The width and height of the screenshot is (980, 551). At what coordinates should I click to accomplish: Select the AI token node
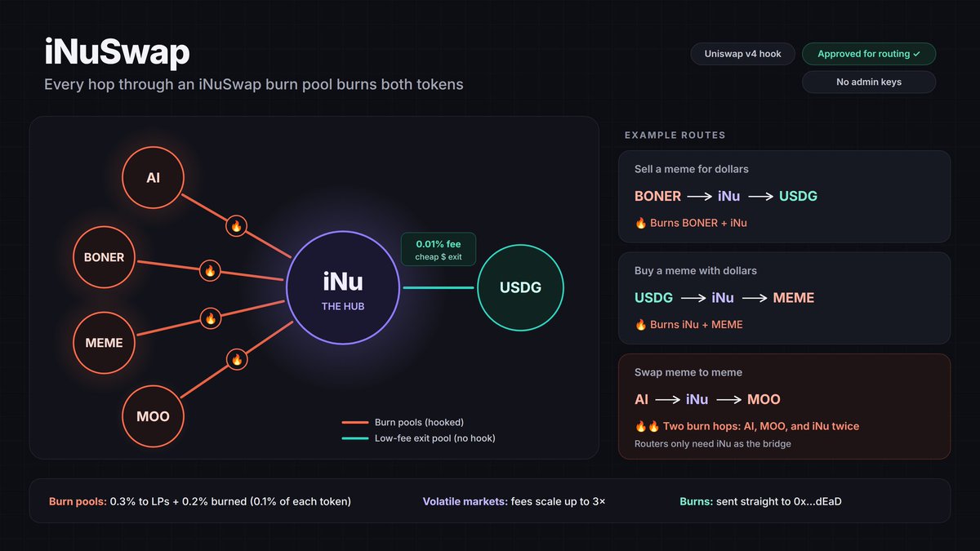point(153,176)
